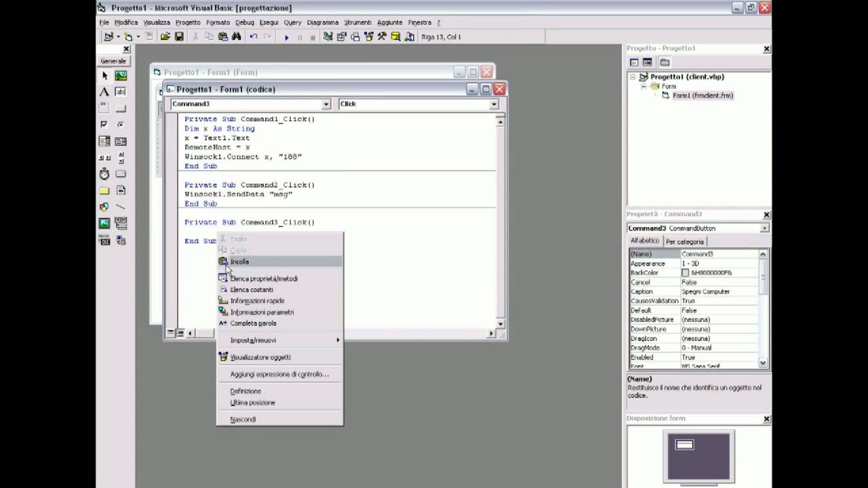Select Elenca proprietà/metodi in context menu

(280, 279)
